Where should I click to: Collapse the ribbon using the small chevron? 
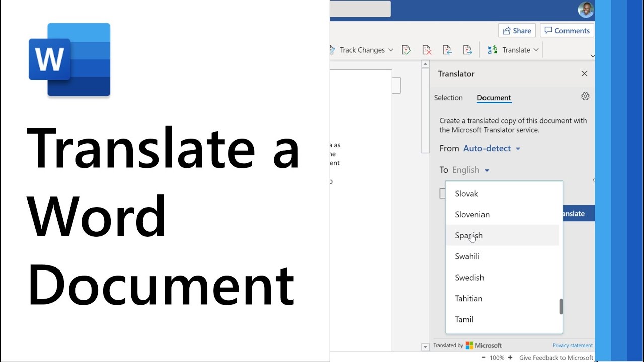[x=592, y=56]
